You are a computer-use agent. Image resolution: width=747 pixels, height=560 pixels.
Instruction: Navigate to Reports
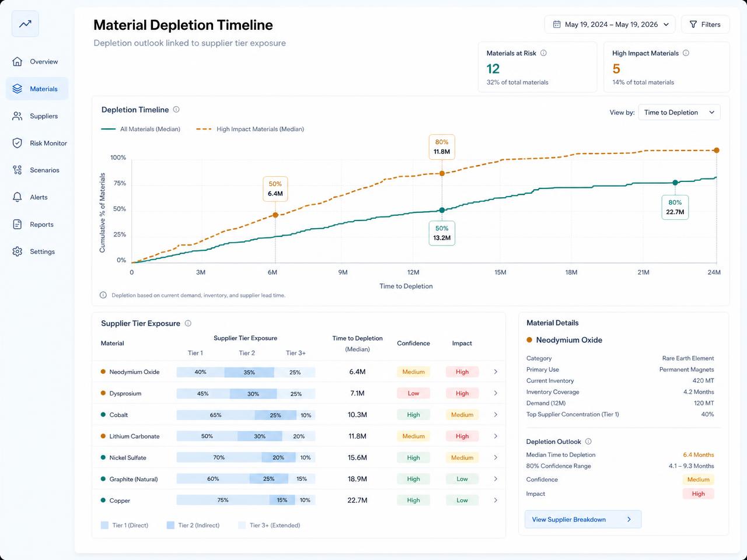37,225
